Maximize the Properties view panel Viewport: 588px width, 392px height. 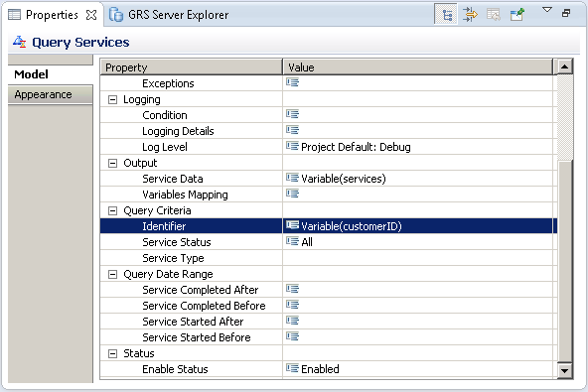point(566,13)
